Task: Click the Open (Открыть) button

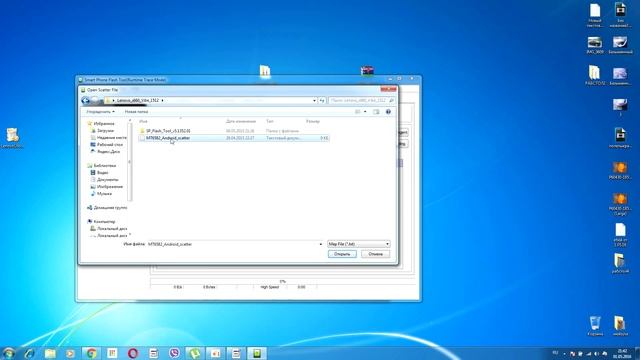Action: coord(342,254)
